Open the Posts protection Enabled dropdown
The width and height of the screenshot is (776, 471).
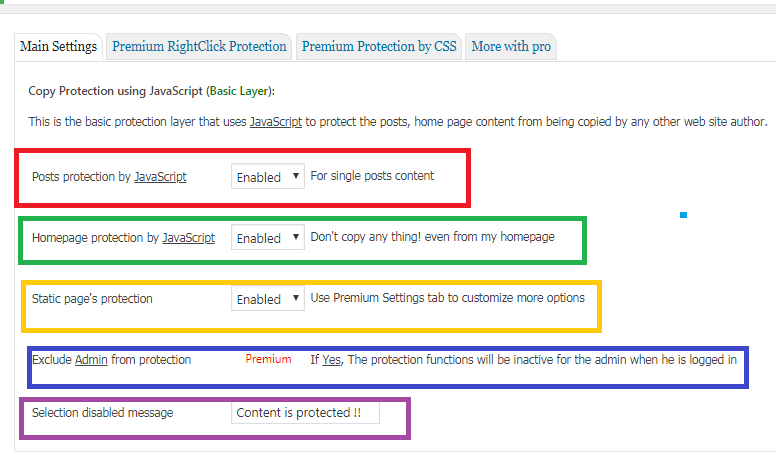[x=267, y=177]
